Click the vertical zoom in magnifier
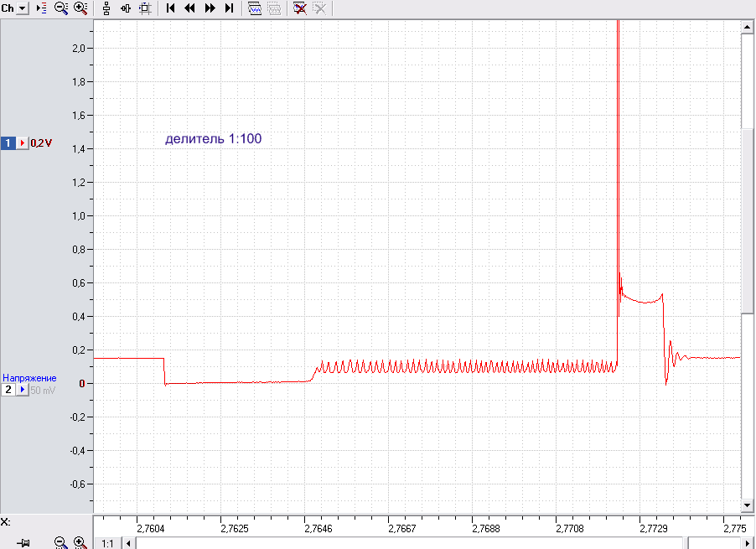Image resolution: width=756 pixels, height=549 pixels. point(80,8)
